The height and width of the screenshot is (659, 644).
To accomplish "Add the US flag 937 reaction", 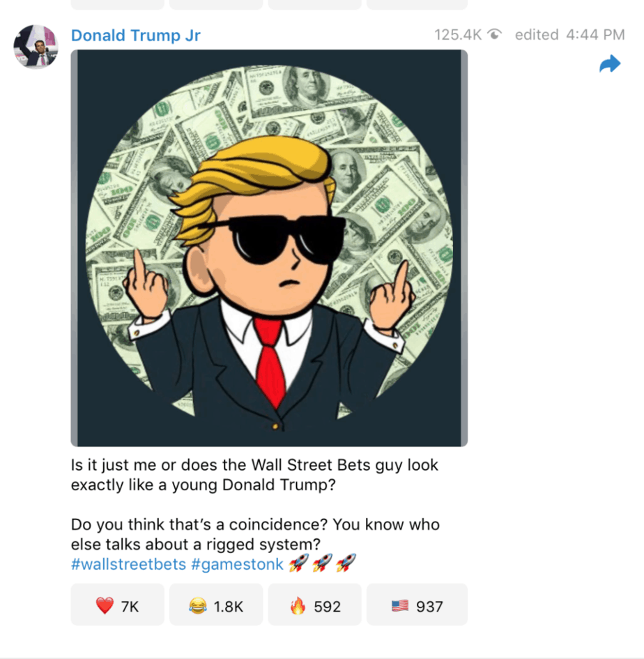I will click(417, 605).
